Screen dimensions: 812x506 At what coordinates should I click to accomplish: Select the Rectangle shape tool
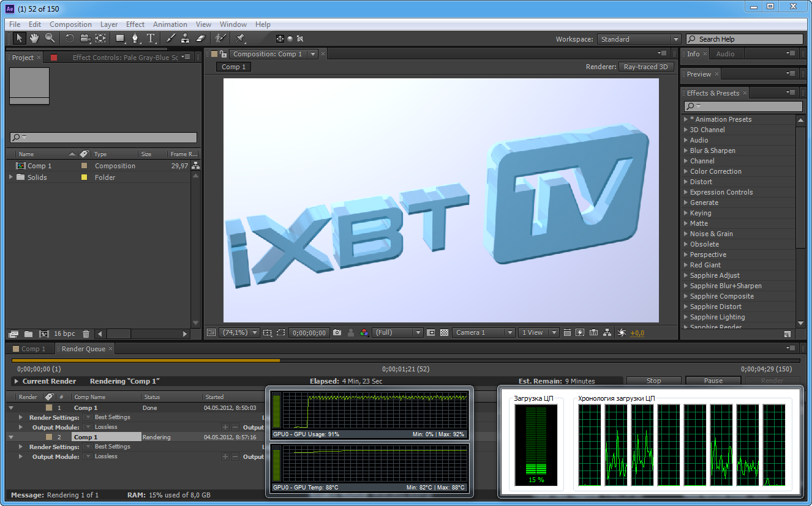(121, 39)
